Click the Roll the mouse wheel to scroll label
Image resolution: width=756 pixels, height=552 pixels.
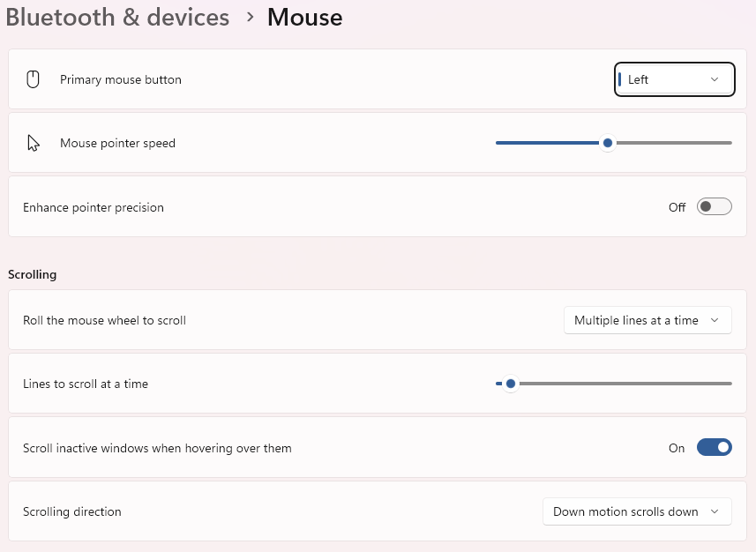point(104,320)
